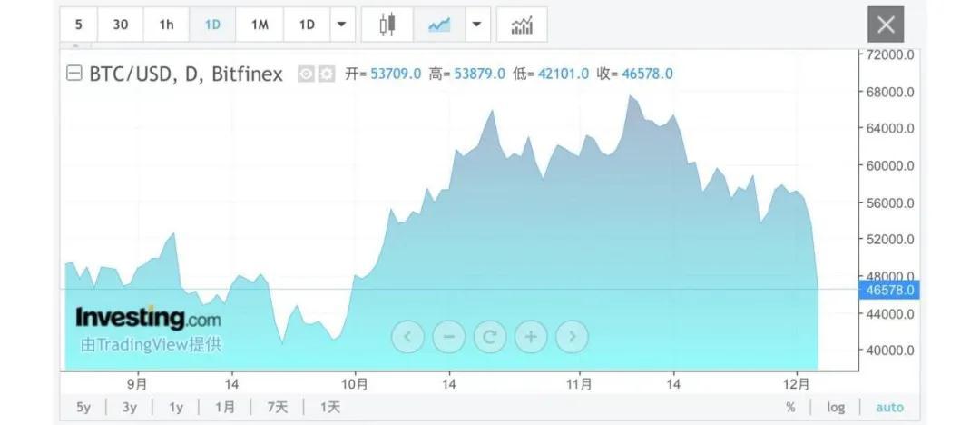Click the scroll chart right arrow
980x425 pixels.
[x=572, y=337]
